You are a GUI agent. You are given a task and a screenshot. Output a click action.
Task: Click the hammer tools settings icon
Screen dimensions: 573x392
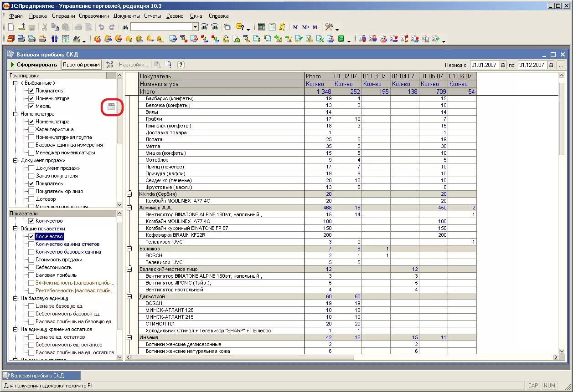[x=329, y=27]
